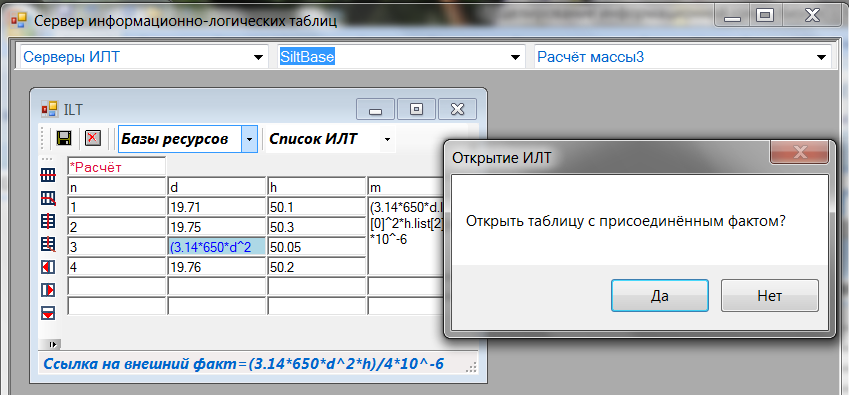Screen dimensions: 849x395
Task: Minimize the ILT child window
Action: point(375,109)
